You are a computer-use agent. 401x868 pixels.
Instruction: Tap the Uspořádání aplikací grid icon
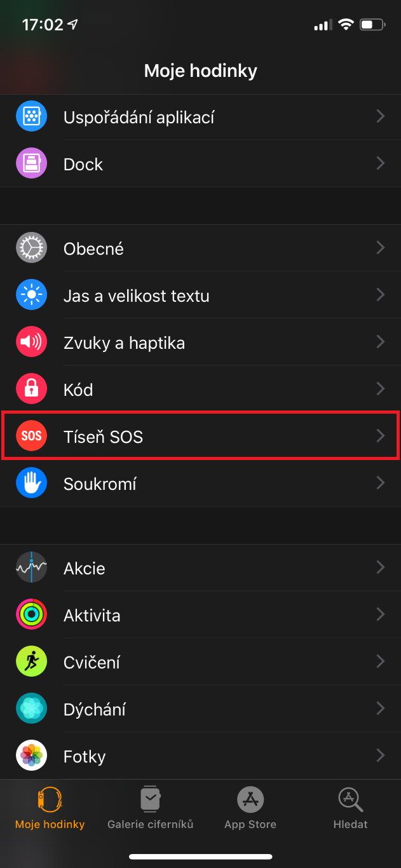click(31, 117)
